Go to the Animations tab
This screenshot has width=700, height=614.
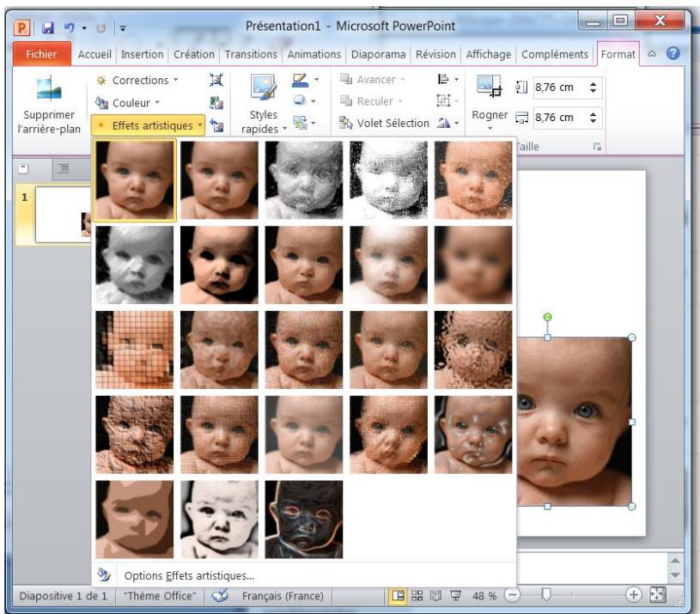coord(313,54)
